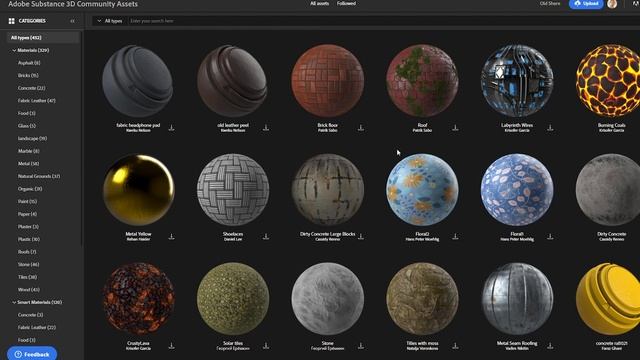Viewport: 640px width, 360px height.
Task: Open the Metal Yellow sphere thumbnail
Action: click(x=138, y=190)
